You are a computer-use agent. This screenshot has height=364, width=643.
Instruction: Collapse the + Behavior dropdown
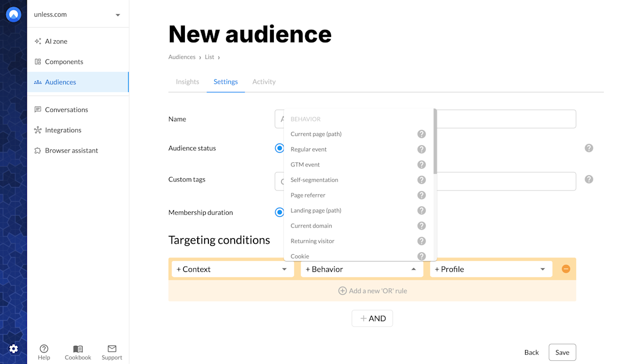[362, 269]
